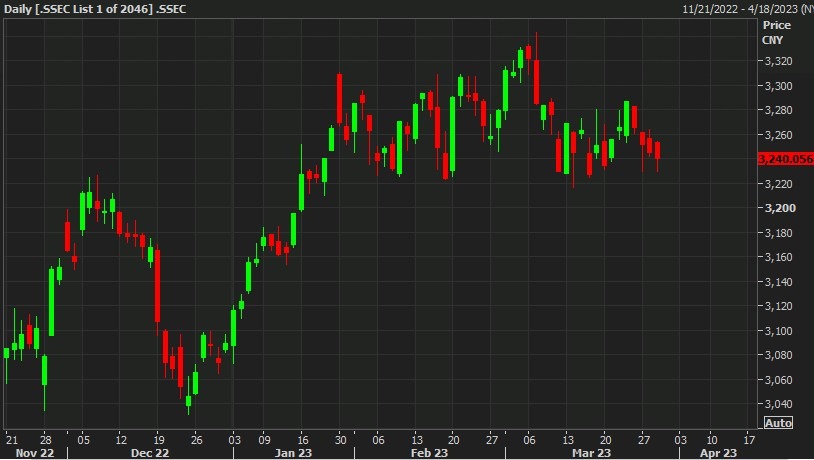Click the date tick '30' under January
Screen dimensions: 814x460
tap(340, 440)
